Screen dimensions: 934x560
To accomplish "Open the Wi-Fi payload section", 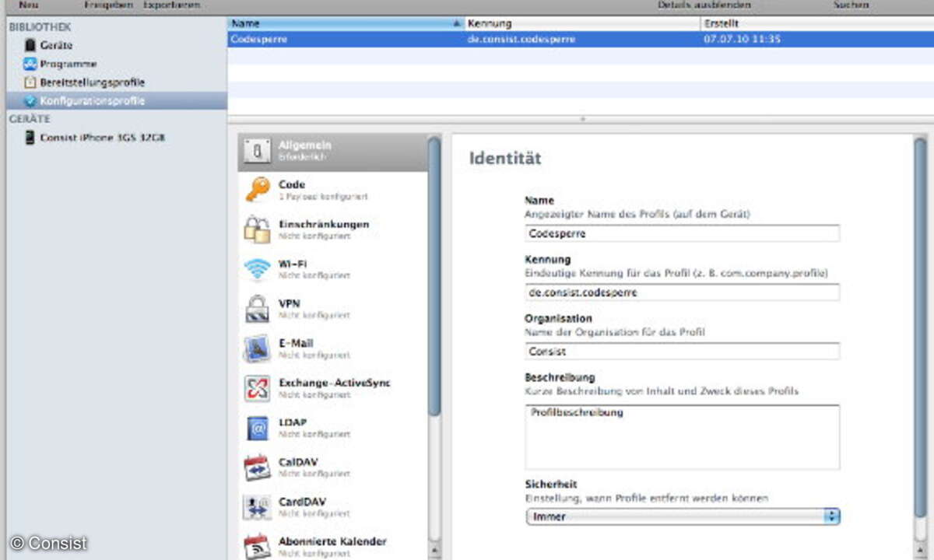I will pos(332,270).
